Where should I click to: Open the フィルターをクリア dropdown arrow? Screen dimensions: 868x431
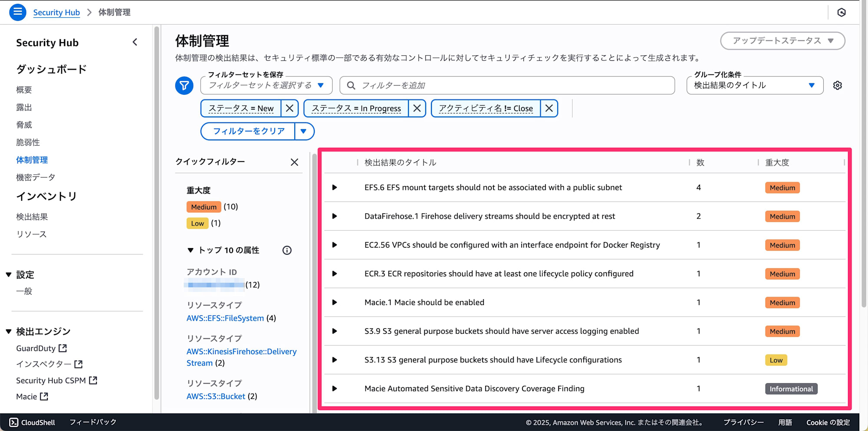point(304,131)
